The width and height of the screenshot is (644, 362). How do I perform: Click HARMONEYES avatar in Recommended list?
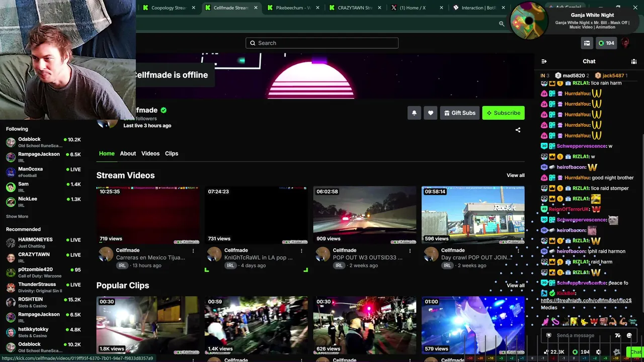coord(11,243)
